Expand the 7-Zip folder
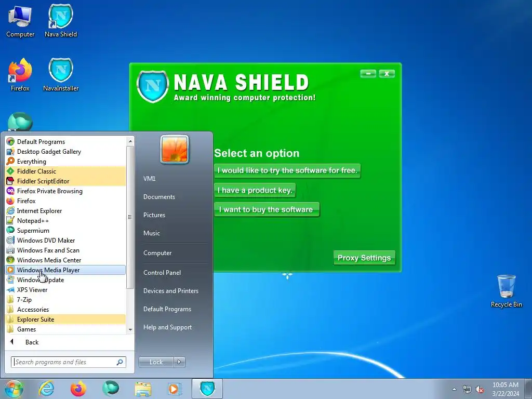This screenshot has height=399, width=532. [x=66, y=300]
